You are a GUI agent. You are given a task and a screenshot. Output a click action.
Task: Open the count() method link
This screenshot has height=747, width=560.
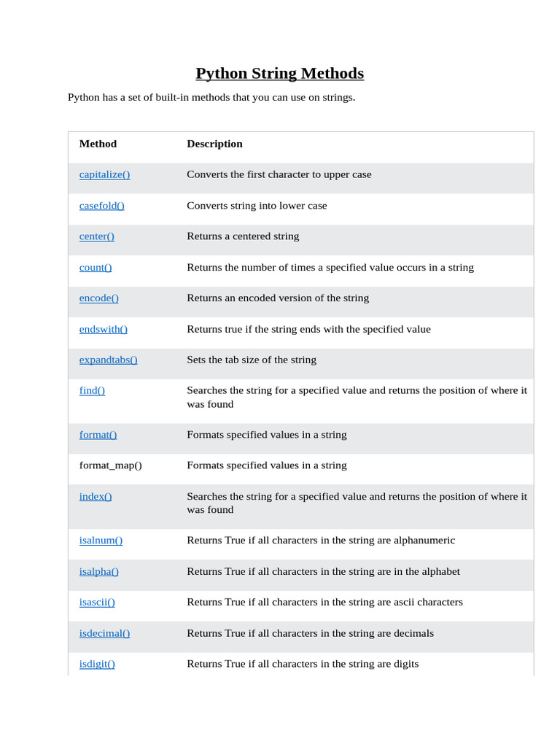tap(96, 267)
